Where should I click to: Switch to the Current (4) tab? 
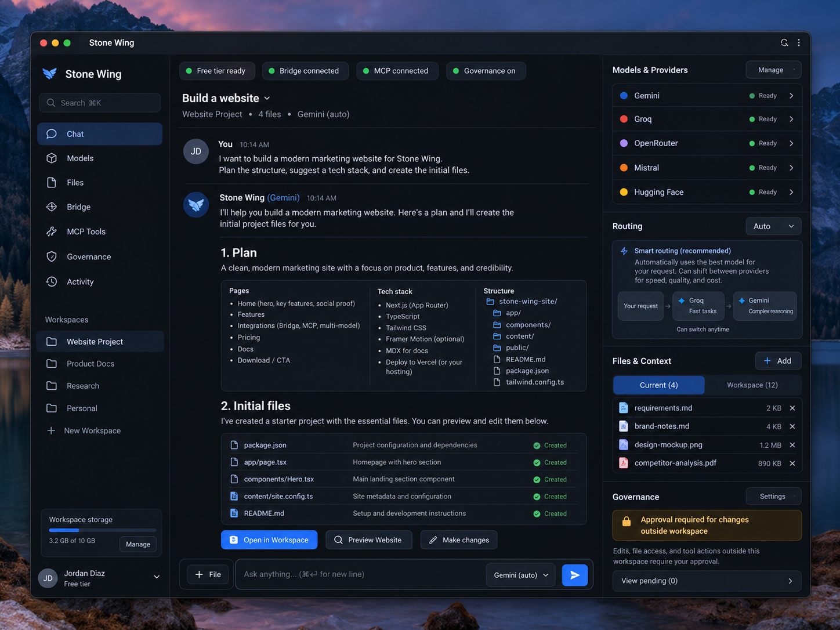[x=659, y=385]
